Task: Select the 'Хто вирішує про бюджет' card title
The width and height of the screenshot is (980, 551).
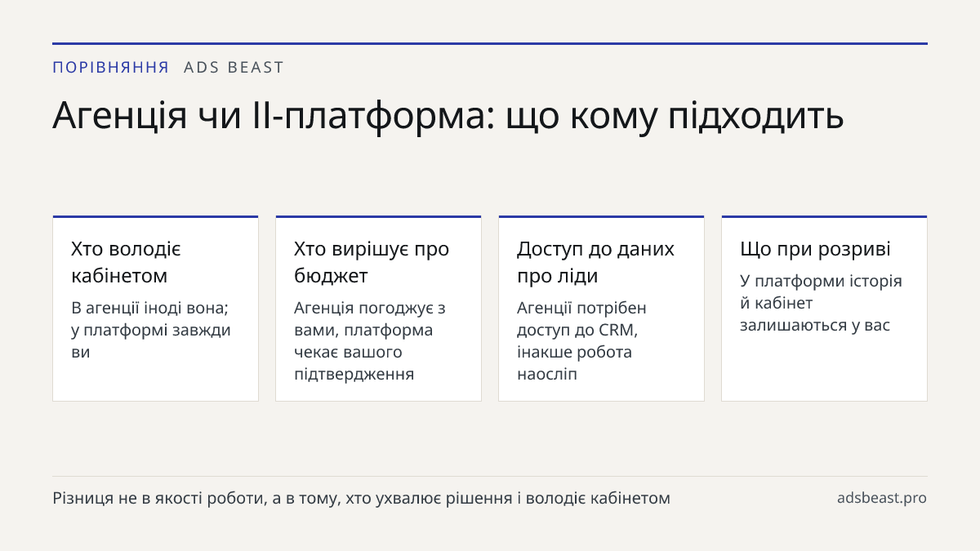Action: click(x=372, y=262)
